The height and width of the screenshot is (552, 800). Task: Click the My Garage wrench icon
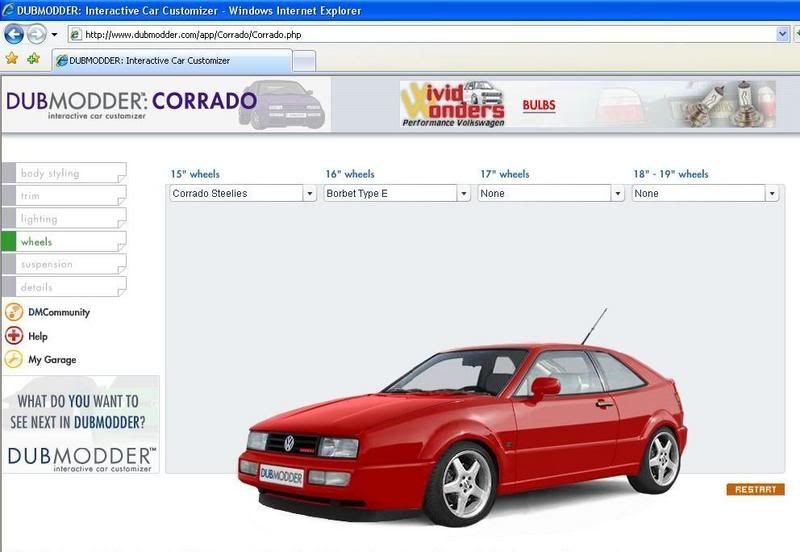14,359
